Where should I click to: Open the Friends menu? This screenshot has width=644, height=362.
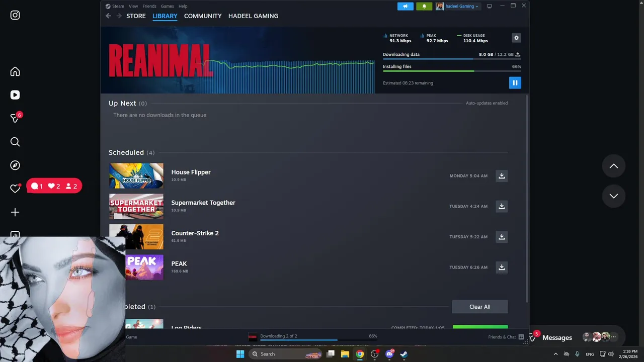tap(149, 6)
